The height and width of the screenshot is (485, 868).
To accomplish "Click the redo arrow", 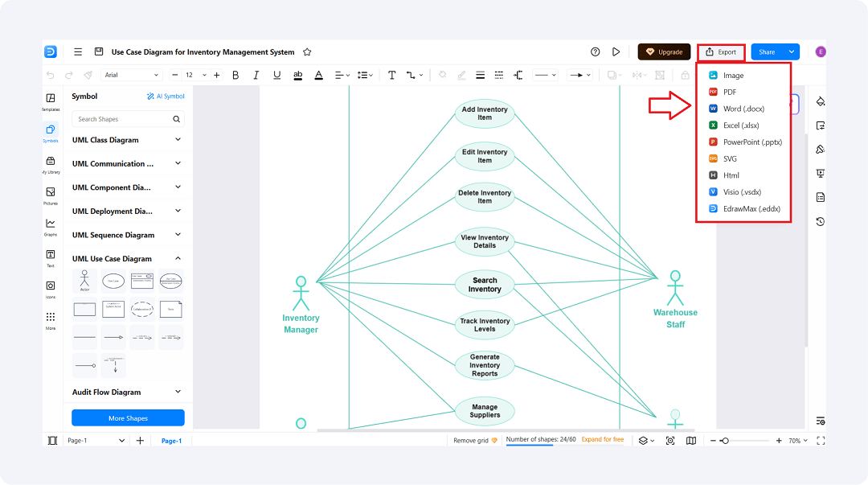I will coord(69,75).
